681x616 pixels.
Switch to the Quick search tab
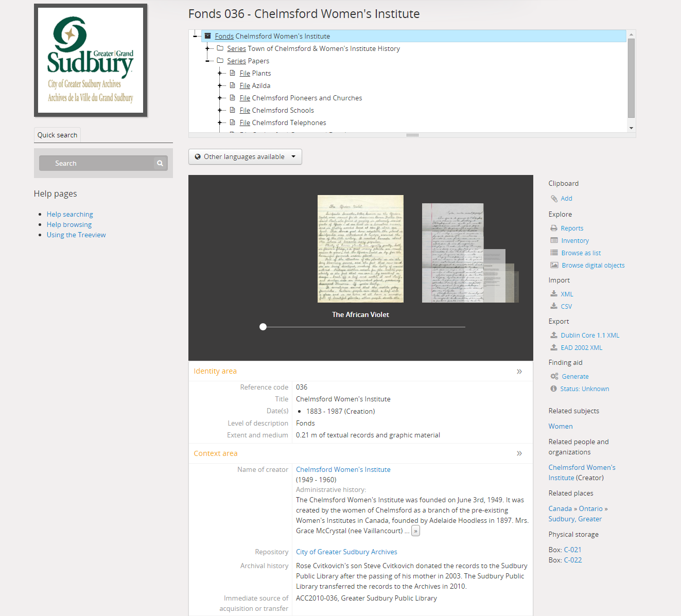click(x=57, y=135)
